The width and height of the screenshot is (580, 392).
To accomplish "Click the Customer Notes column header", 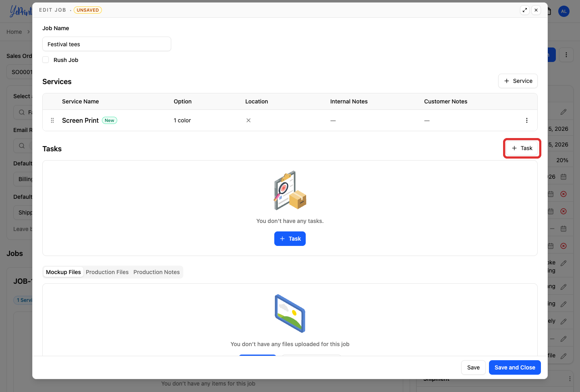I will coord(445,101).
